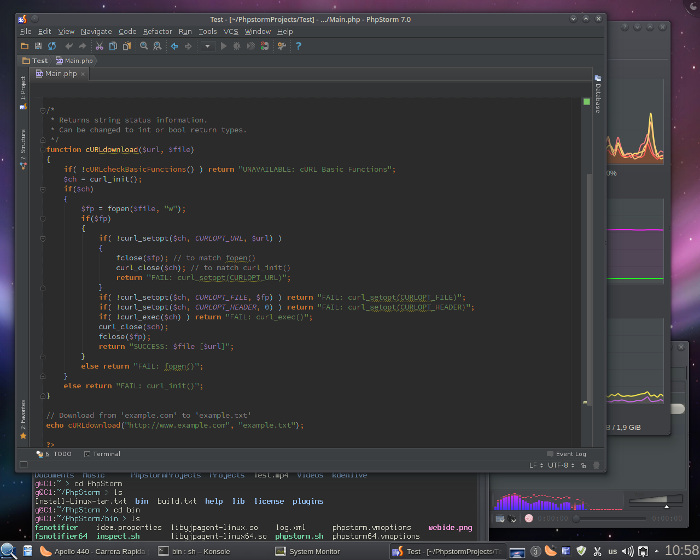Navigate Back with the blue arrow
700x560 pixels.
pyautogui.click(x=175, y=46)
